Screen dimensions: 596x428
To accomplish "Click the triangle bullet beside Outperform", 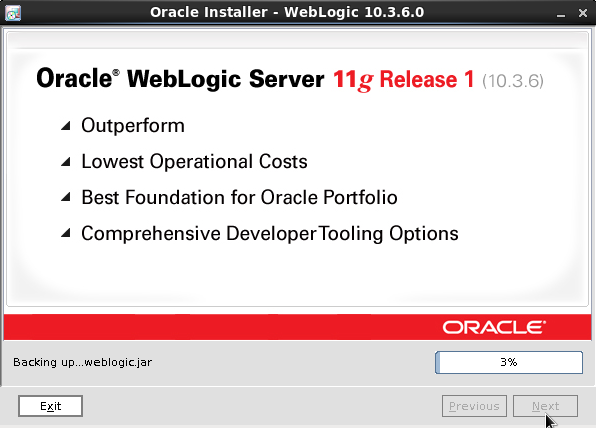I will click(x=66, y=126).
